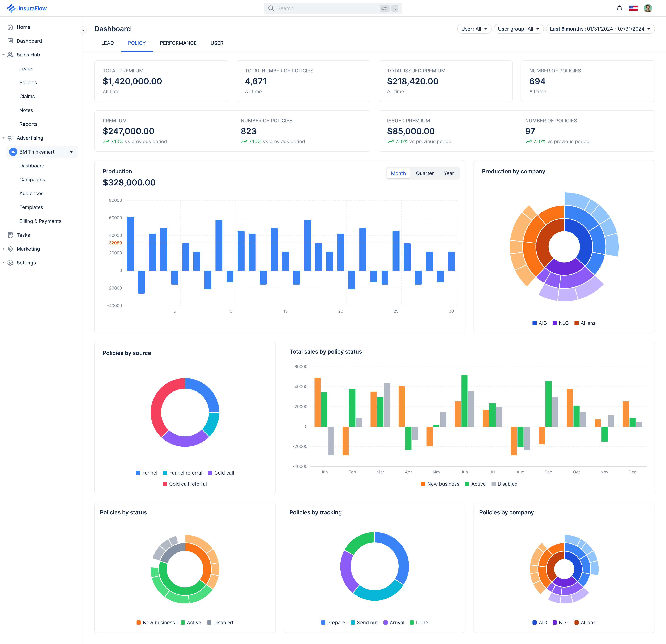666x644 pixels.
Task: Click trend arrow icon under Premium $247,000.00
Action: [106, 142]
